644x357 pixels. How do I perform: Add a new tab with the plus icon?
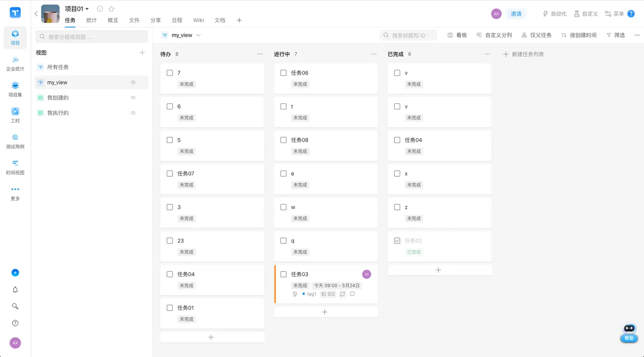point(239,20)
